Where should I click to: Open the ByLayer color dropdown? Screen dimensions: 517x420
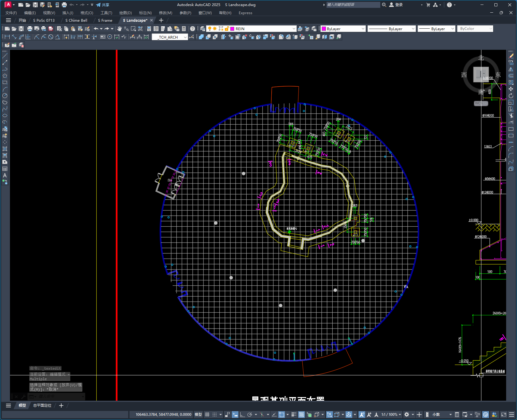pos(343,29)
